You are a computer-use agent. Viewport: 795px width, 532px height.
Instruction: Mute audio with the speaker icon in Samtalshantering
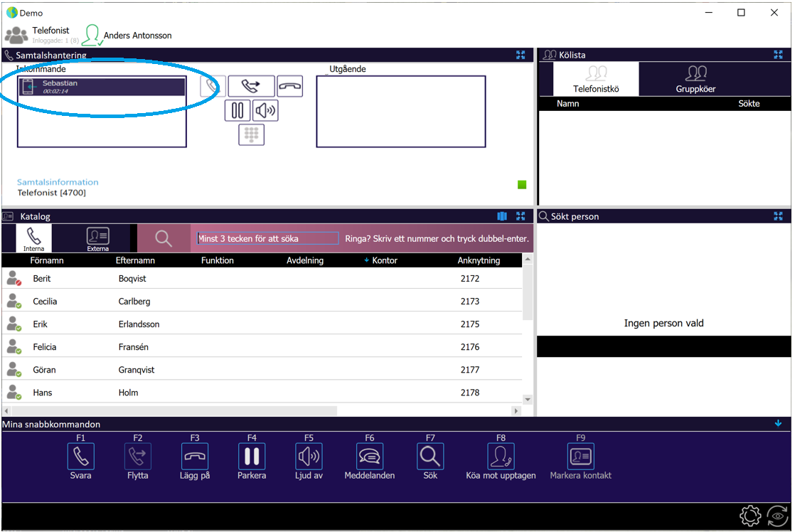[265, 110]
